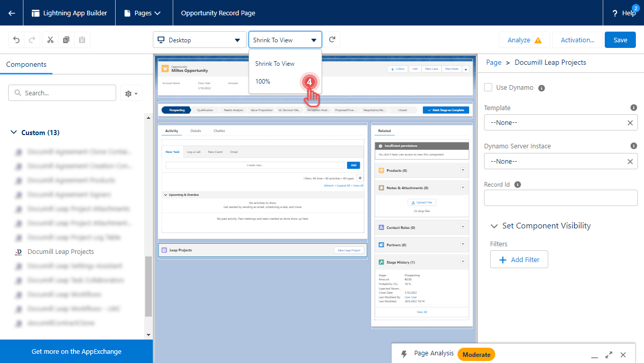
Task: Click the components Search field
Action: pos(62,93)
